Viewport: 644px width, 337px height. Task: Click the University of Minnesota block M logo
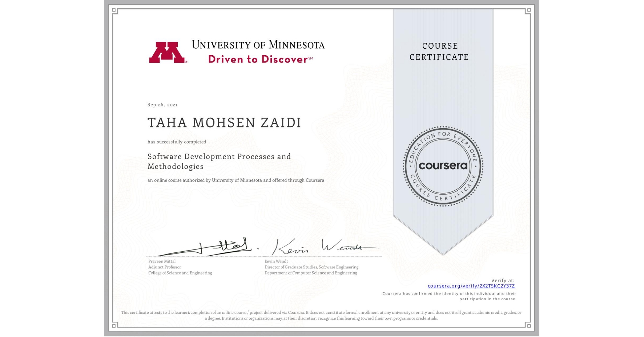(x=169, y=52)
